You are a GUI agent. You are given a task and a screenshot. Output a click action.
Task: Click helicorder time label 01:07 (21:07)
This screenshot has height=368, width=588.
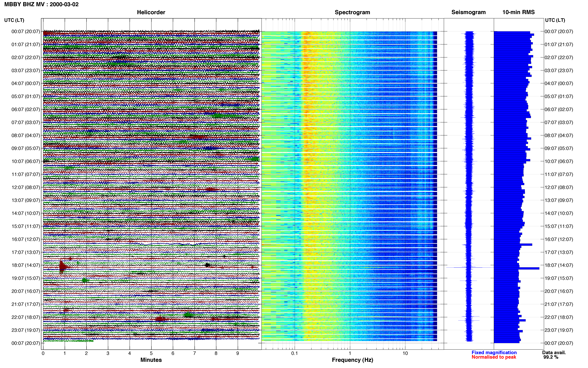pos(26,45)
